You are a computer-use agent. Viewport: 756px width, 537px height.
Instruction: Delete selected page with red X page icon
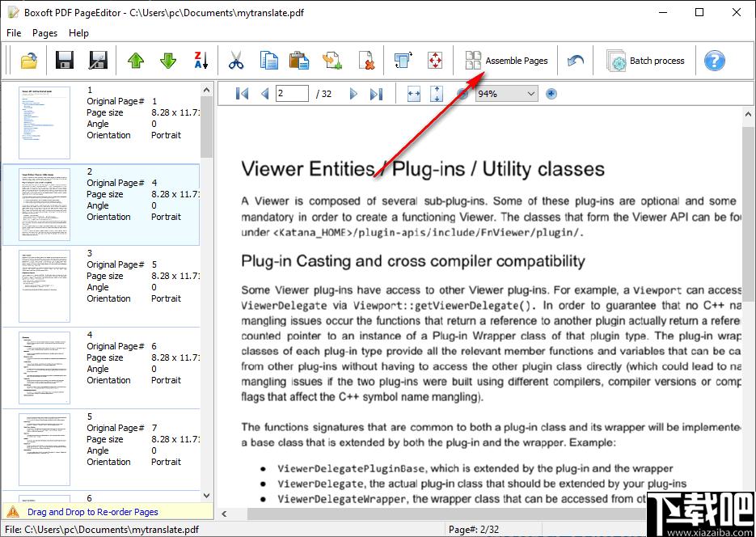(x=367, y=61)
